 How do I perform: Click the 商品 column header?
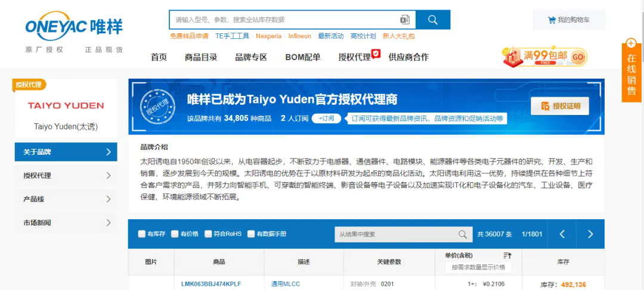pyautogui.click(x=219, y=261)
